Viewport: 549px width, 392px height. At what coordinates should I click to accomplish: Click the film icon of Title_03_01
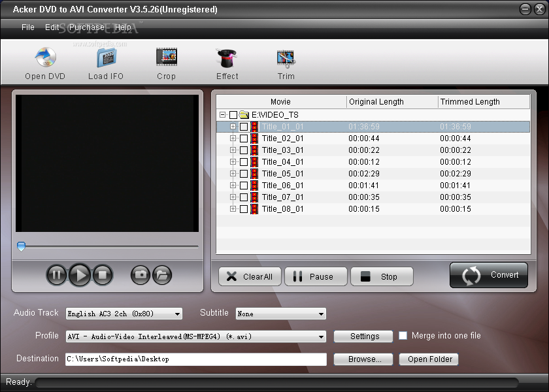click(254, 150)
